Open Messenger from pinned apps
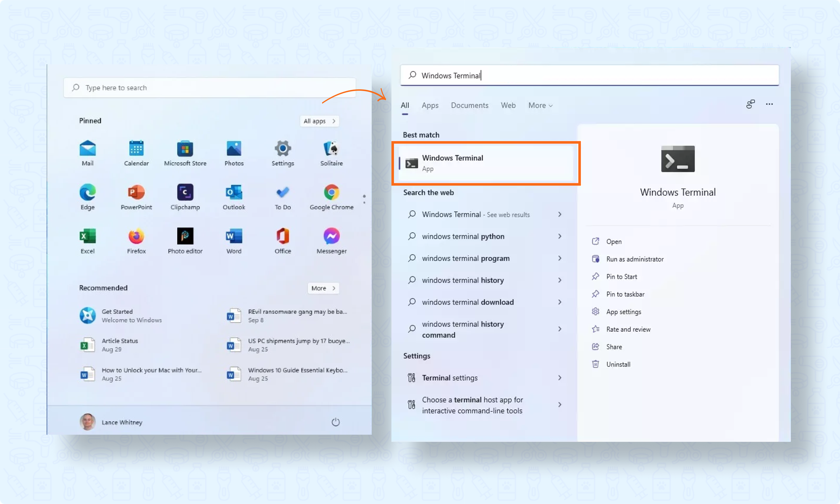 331,236
